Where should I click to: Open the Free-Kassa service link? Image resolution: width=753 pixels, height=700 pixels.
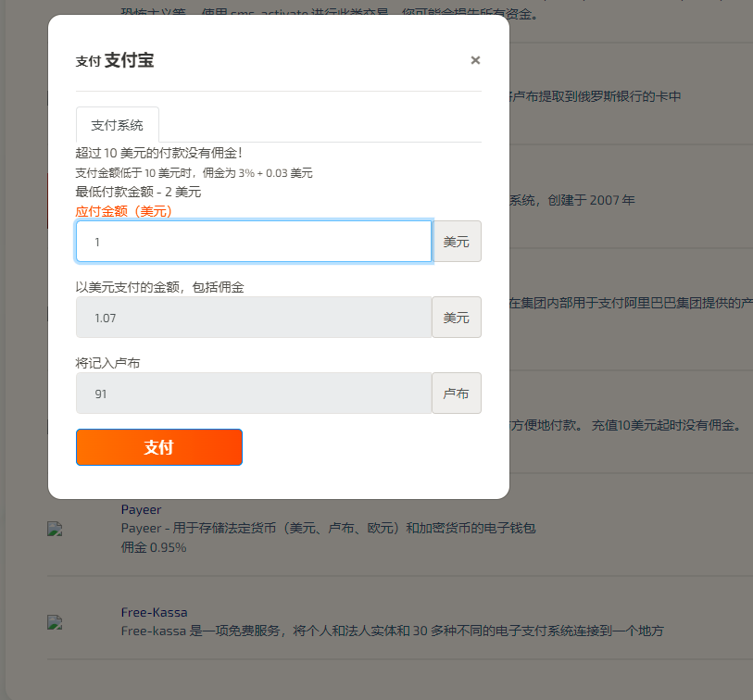point(154,612)
